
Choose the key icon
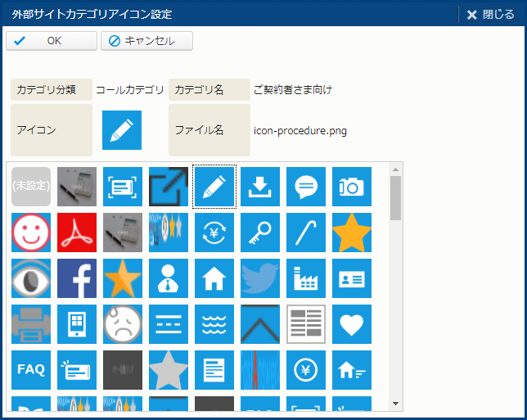260,233
